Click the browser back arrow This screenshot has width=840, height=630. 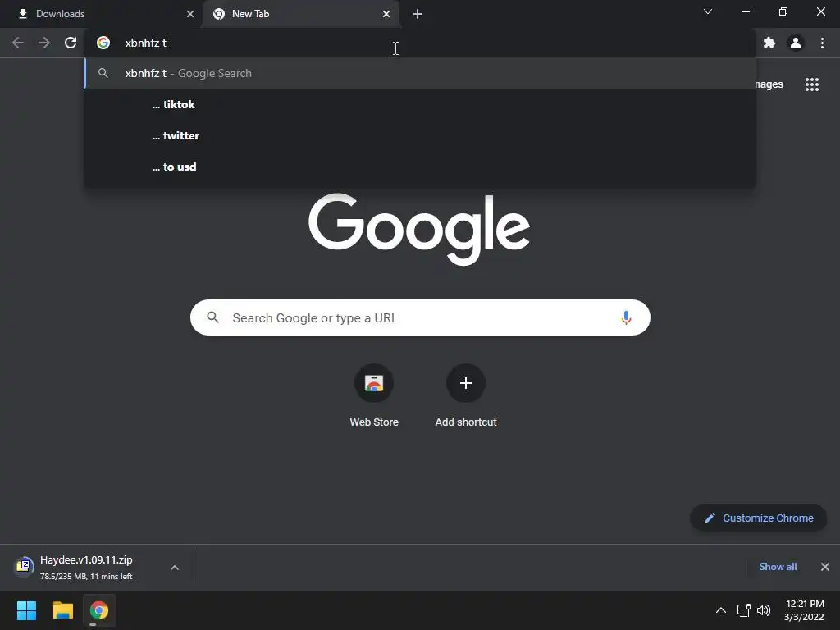pyautogui.click(x=18, y=43)
